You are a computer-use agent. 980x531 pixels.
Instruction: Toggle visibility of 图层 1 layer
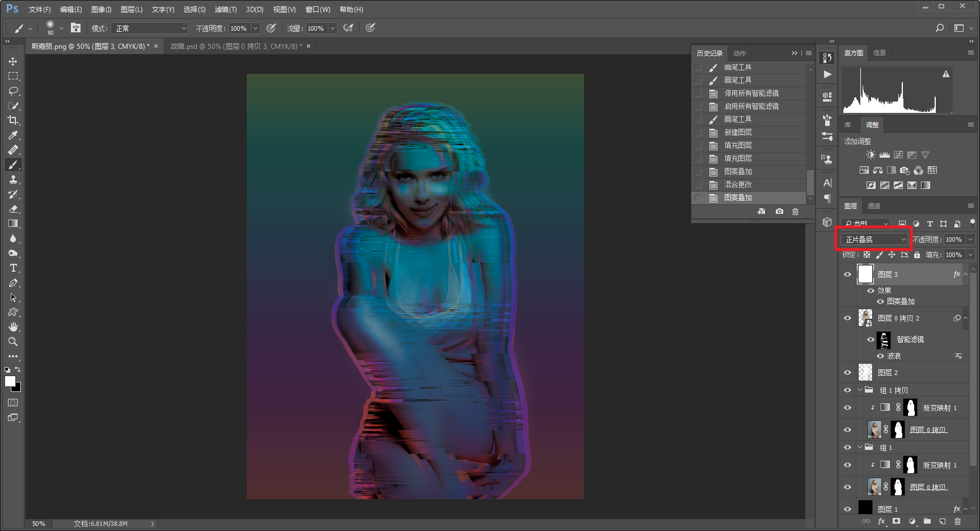(847, 509)
